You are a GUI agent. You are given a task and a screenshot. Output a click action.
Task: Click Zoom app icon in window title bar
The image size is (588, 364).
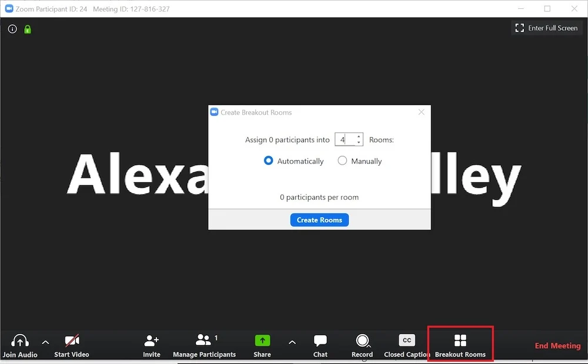pos(9,9)
